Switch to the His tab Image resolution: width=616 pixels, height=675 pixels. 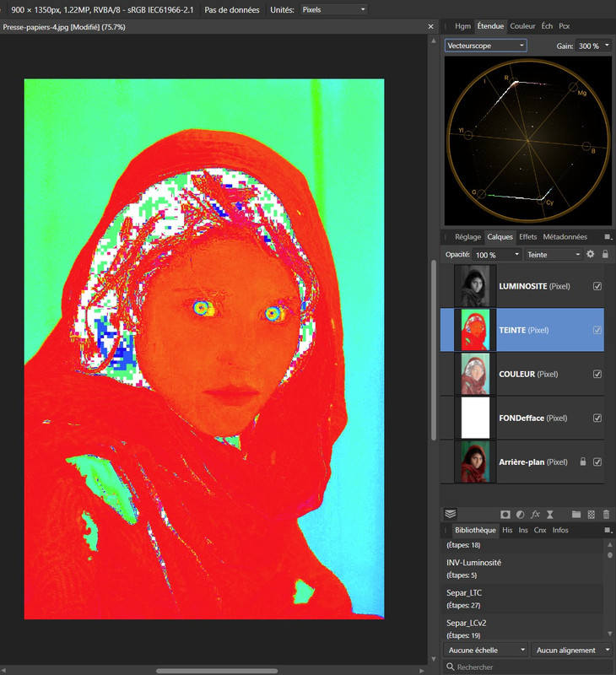click(x=507, y=530)
